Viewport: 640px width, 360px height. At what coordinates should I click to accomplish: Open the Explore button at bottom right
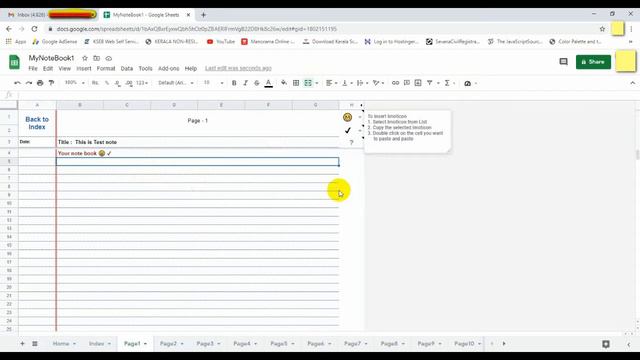coord(606,344)
